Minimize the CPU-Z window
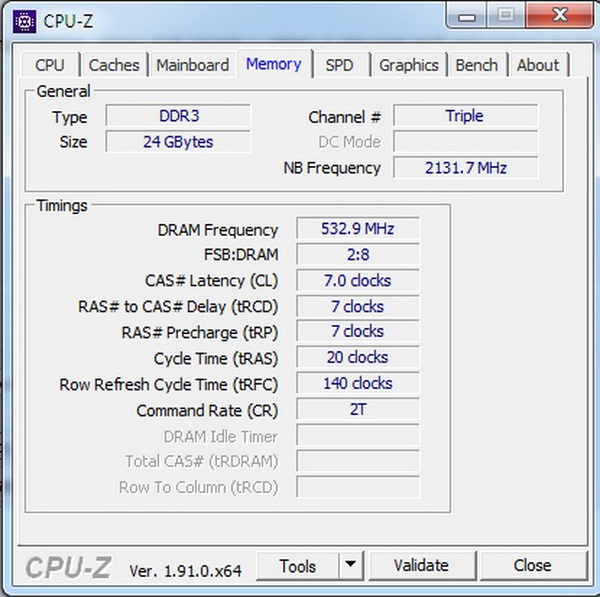Viewport: 600px width, 597px height. coord(467,16)
